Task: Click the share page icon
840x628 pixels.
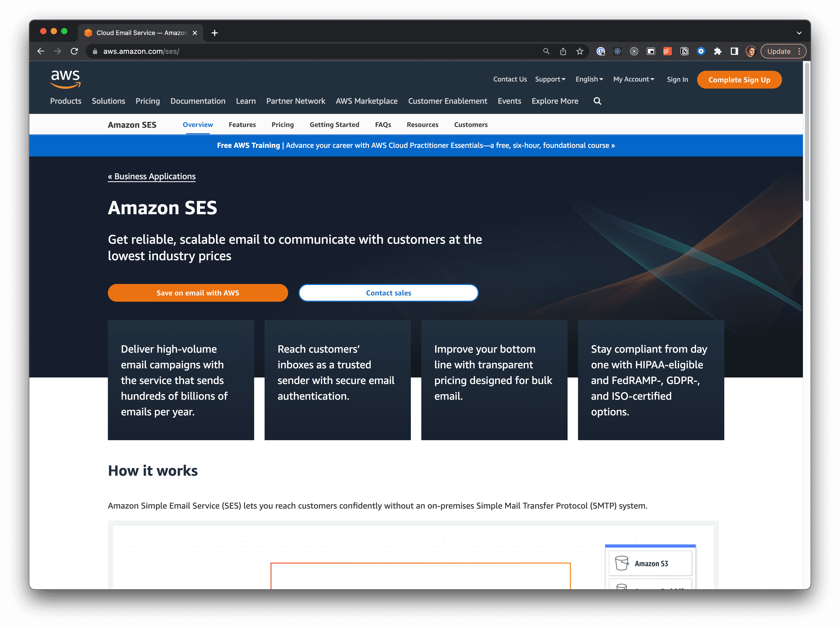Action: tap(563, 51)
